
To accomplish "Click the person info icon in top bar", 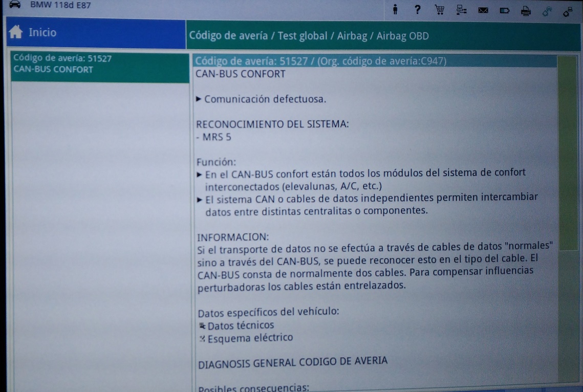I will tap(395, 10).
